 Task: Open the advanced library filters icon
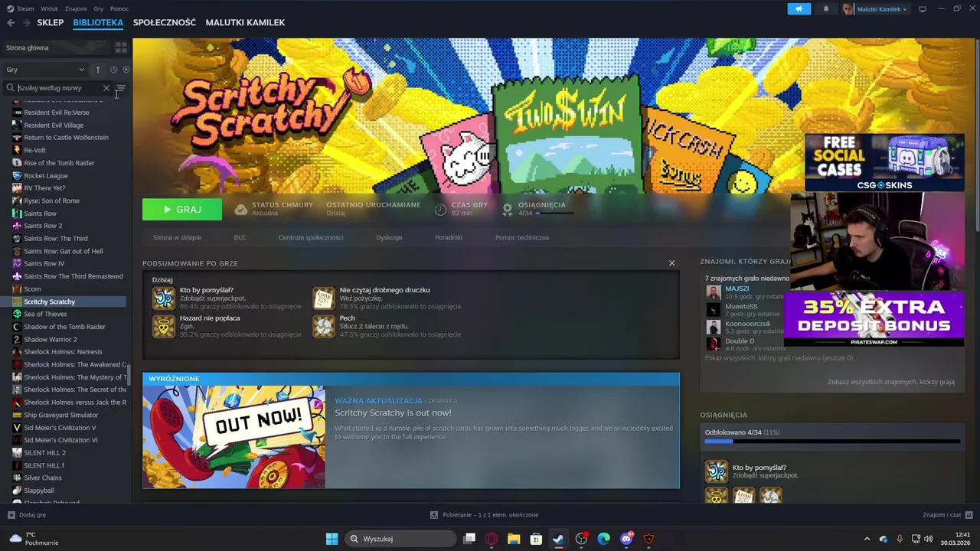(120, 88)
